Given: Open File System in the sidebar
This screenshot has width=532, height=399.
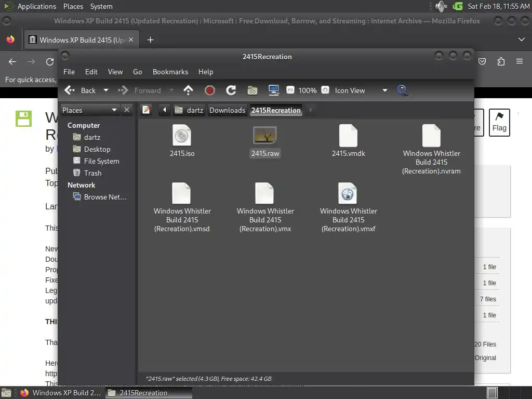Looking at the screenshot, I should click(x=96, y=161).
